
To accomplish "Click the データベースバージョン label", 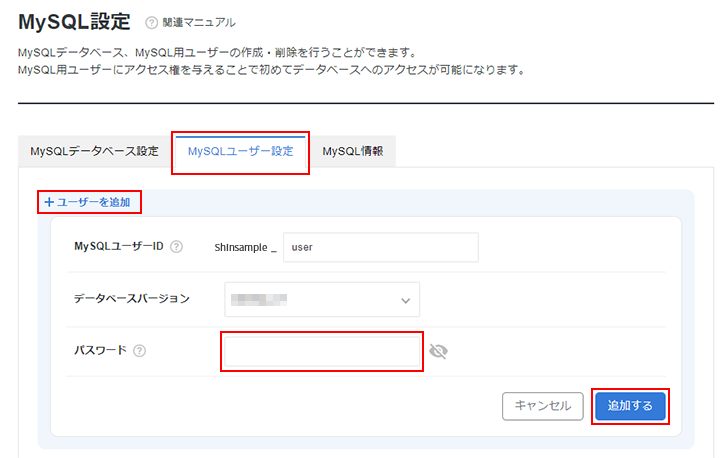I will [x=132, y=299].
